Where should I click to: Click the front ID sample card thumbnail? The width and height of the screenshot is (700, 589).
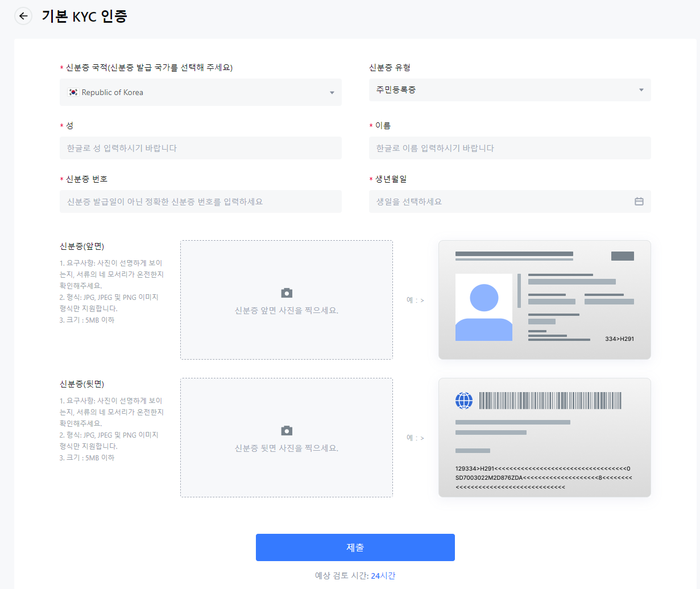coord(544,299)
